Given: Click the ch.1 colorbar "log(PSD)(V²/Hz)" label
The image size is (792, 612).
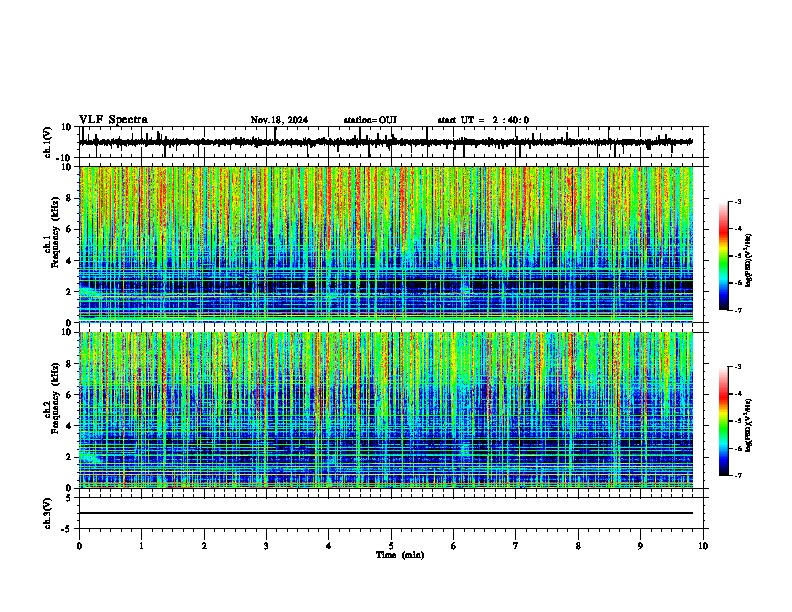Looking at the screenshot, I should 749,261.
